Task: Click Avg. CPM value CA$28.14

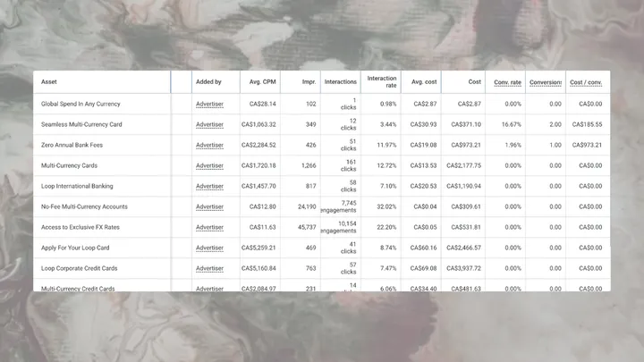Action: (x=262, y=104)
